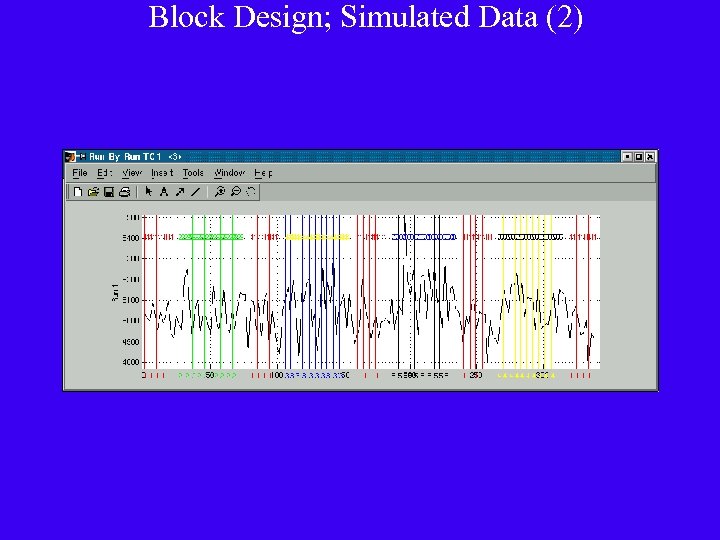The image size is (720, 540).
Task: Maximize the Run By Run TC1 window
Action: click(639, 157)
